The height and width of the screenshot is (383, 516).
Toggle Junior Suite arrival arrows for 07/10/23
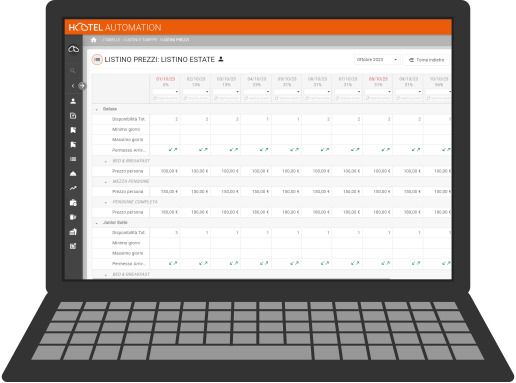point(355,263)
